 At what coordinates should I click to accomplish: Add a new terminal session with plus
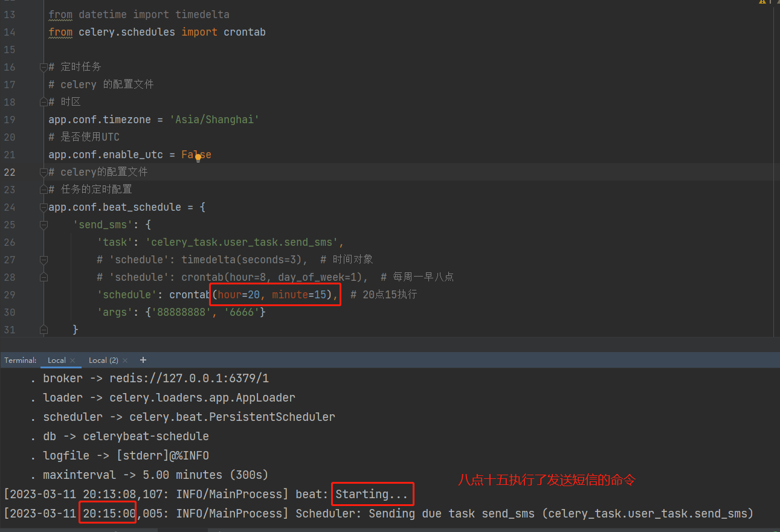tap(143, 360)
